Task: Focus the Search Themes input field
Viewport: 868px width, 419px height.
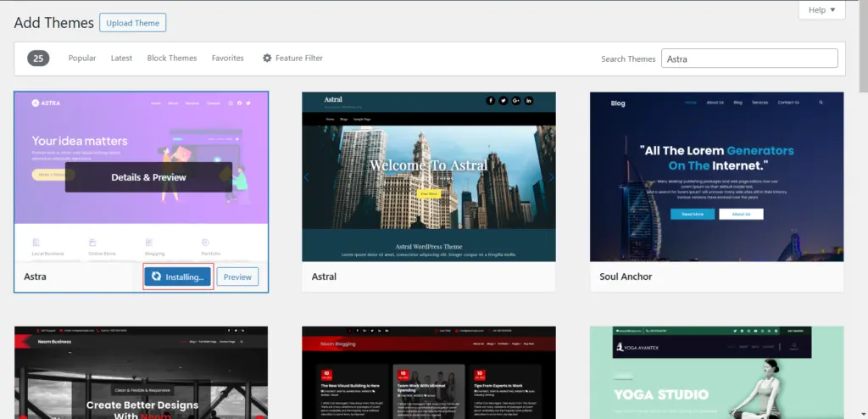Action: [x=749, y=59]
